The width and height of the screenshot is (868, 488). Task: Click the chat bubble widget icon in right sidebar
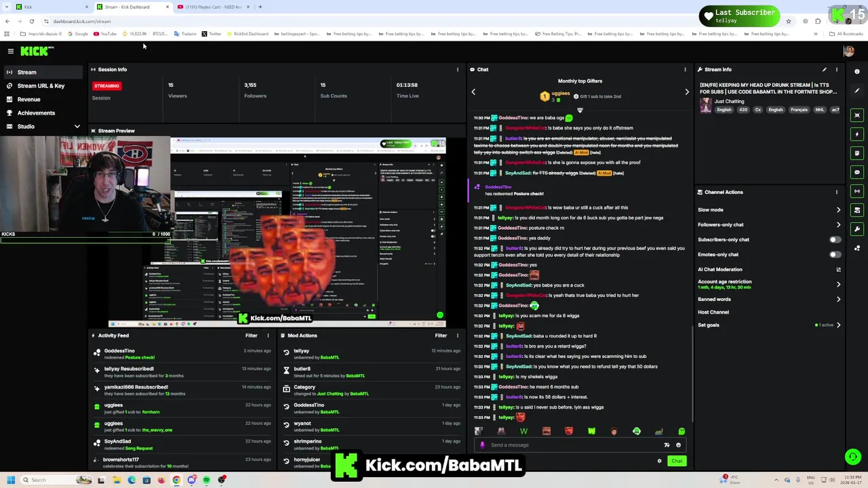point(857,172)
